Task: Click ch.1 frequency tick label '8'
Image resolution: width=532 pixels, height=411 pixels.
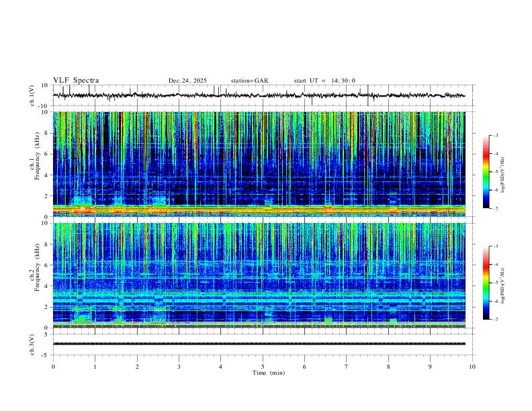Action: (47, 133)
